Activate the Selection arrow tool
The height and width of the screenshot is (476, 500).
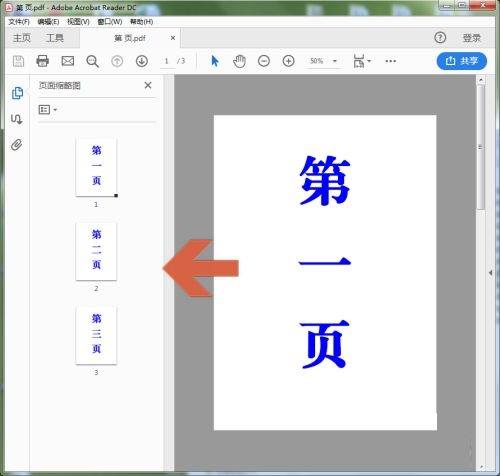click(215, 61)
